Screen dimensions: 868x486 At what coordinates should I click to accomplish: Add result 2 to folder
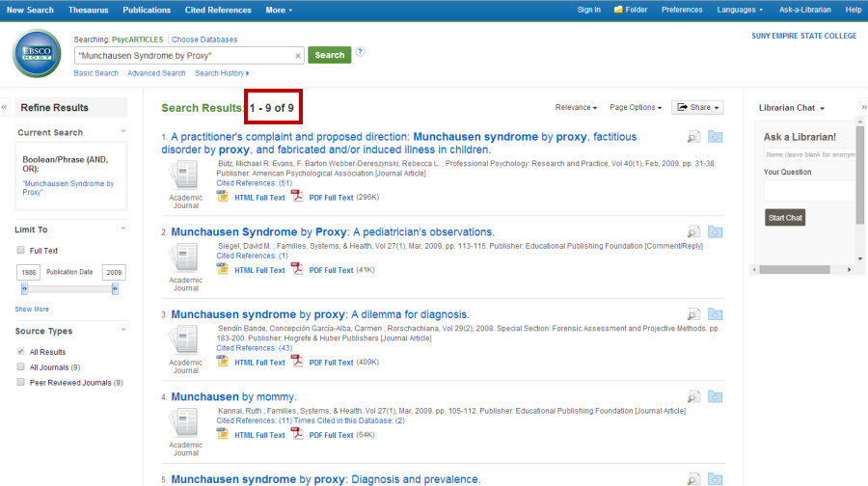click(x=715, y=232)
